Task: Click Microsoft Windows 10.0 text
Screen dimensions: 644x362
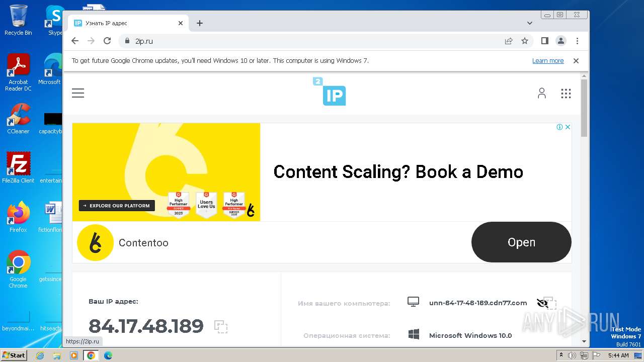Action: pos(470,335)
